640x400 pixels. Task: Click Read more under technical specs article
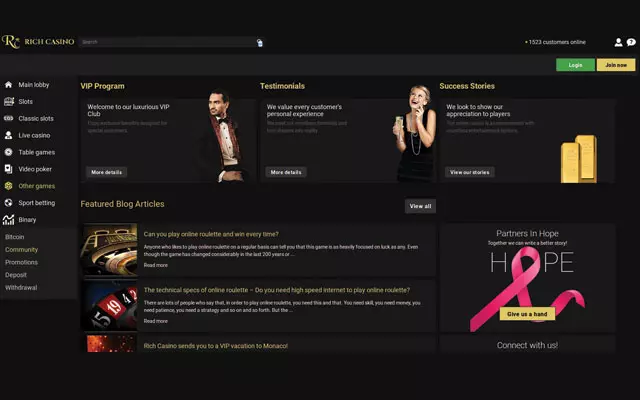click(x=156, y=321)
